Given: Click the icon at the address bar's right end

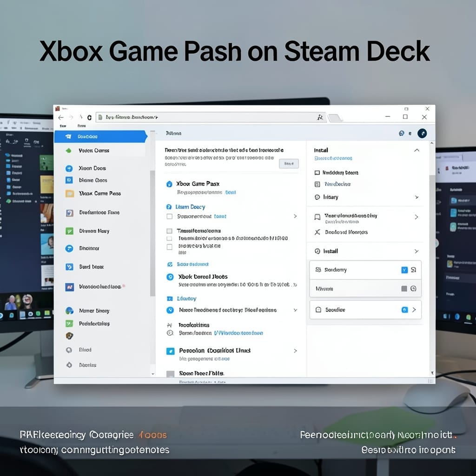Looking at the screenshot, I should click(320, 117).
